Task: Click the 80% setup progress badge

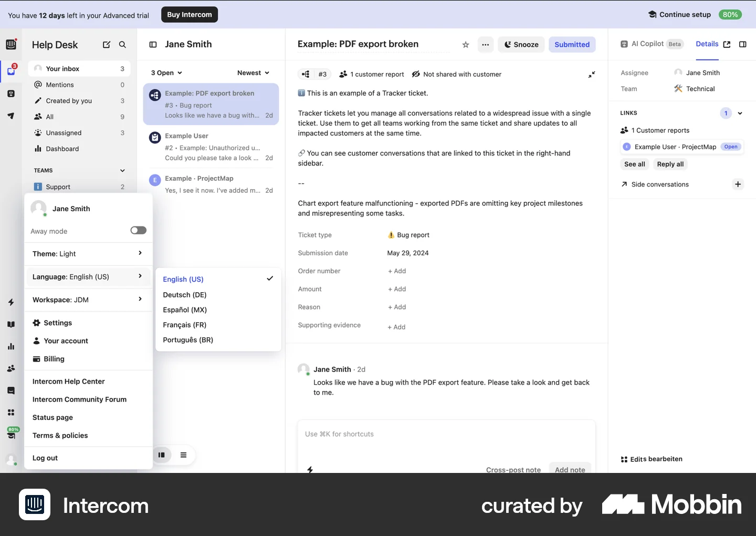Action: click(x=730, y=15)
